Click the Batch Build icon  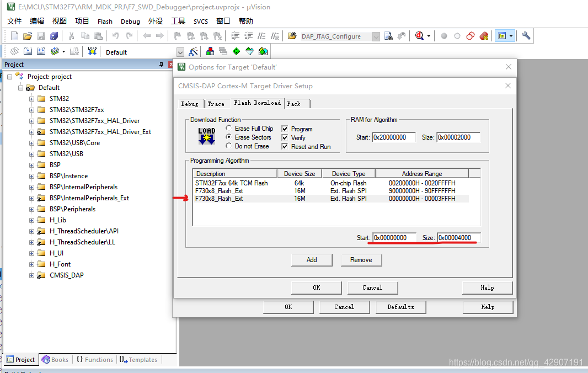(x=55, y=51)
